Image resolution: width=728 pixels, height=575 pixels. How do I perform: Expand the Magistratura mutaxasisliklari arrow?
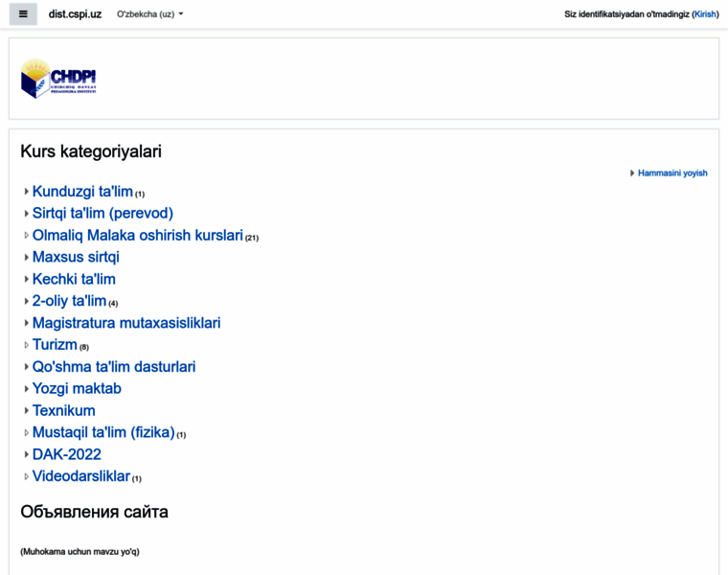[27, 323]
